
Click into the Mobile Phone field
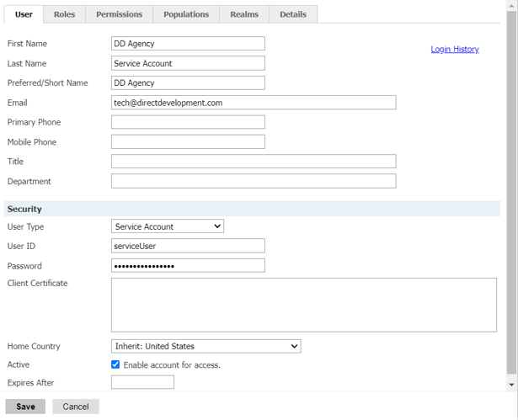coord(188,142)
